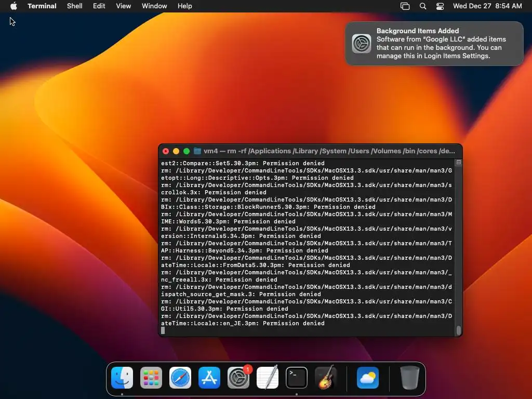Click the Terminal title text 'vm4 — rm -rf'

tap(225, 151)
